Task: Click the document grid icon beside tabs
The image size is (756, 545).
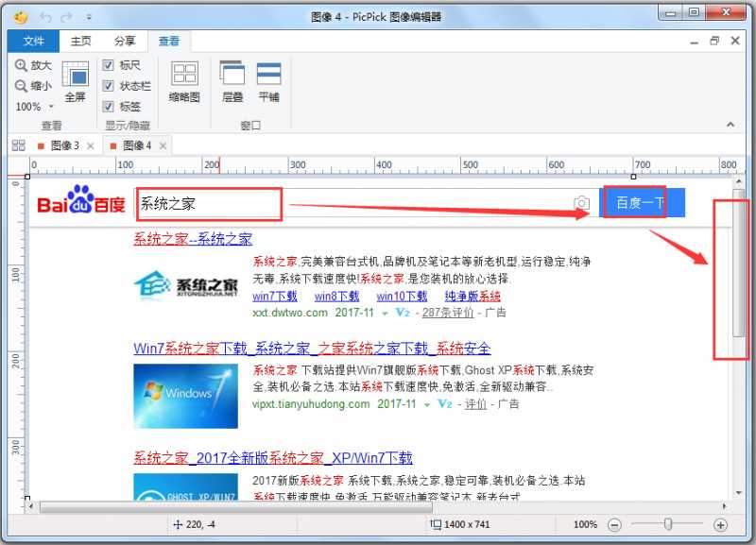Action: click(18, 145)
